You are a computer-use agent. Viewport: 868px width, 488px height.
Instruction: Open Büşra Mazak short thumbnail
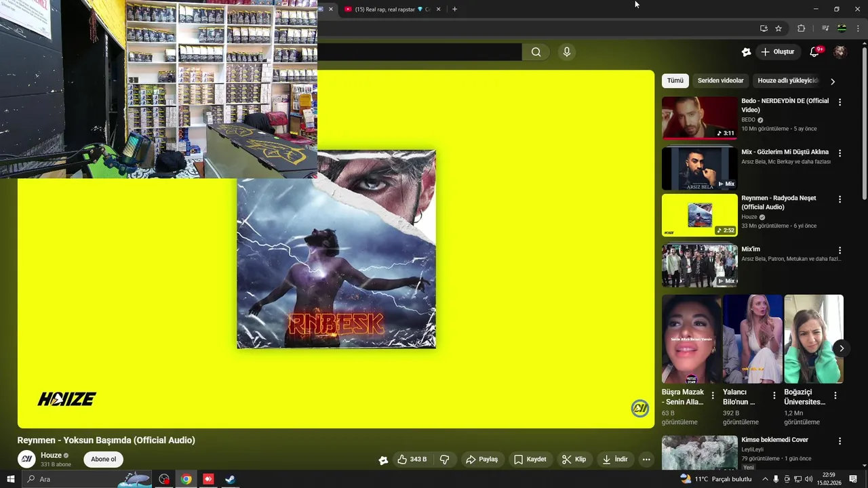pos(692,339)
